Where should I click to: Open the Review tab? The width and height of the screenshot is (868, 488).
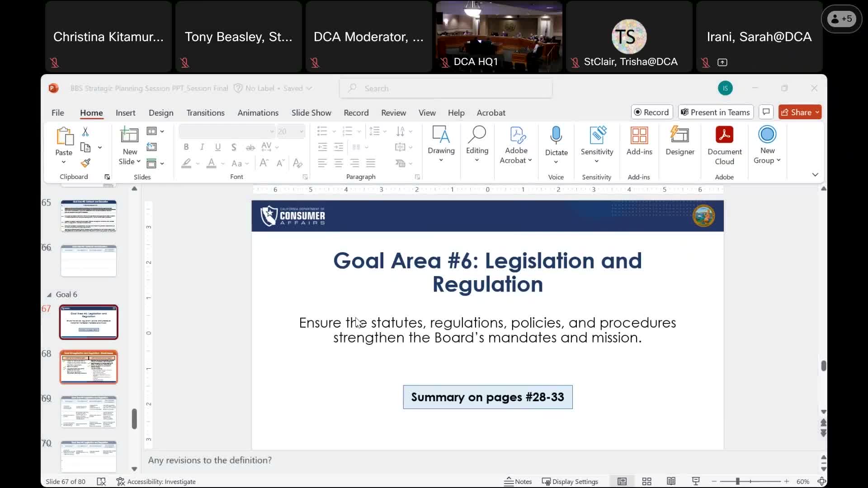[x=393, y=113]
